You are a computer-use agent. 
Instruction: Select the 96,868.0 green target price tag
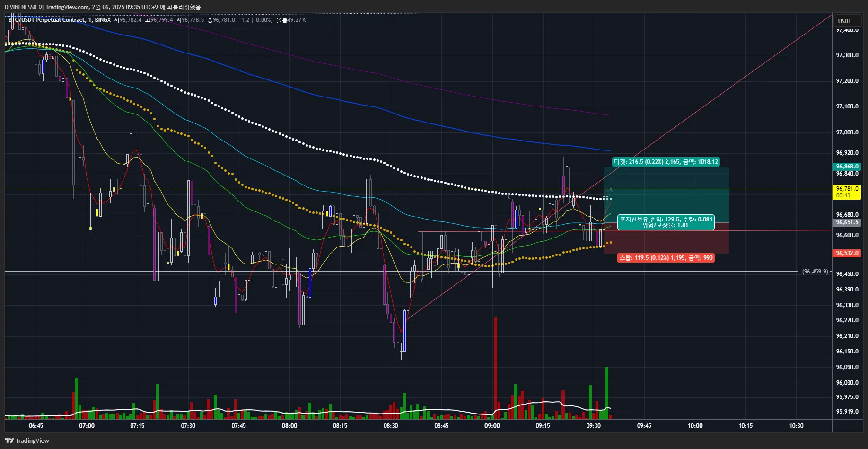[x=847, y=167]
